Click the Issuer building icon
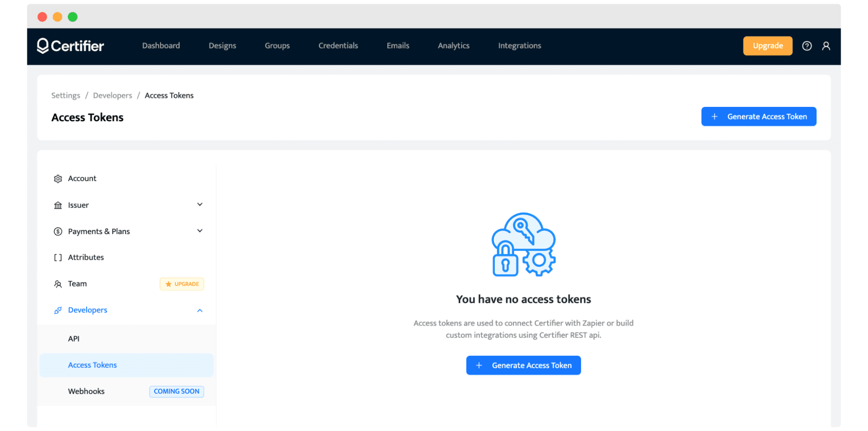Image resolution: width=868 pixels, height=431 pixels. coord(58,205)
